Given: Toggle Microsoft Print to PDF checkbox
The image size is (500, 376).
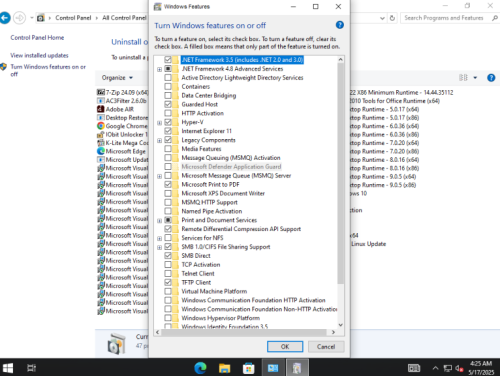Looking at the screenshot, I should point(168,184).
